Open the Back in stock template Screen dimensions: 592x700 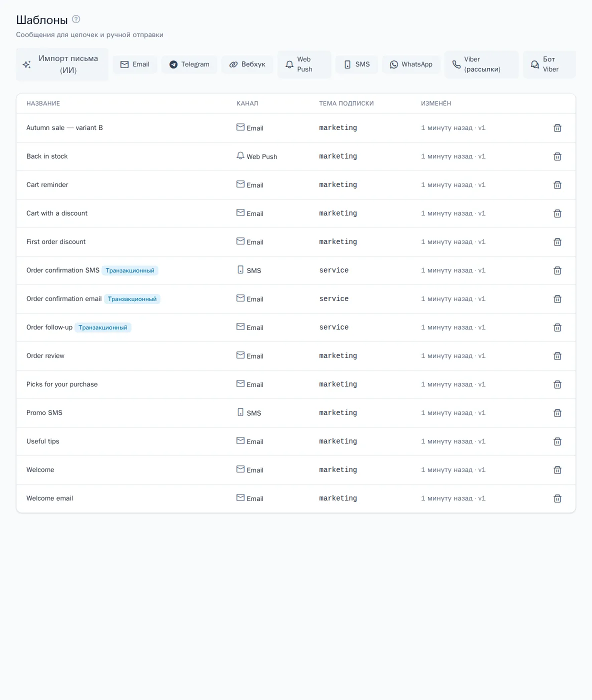pos(47,156)
